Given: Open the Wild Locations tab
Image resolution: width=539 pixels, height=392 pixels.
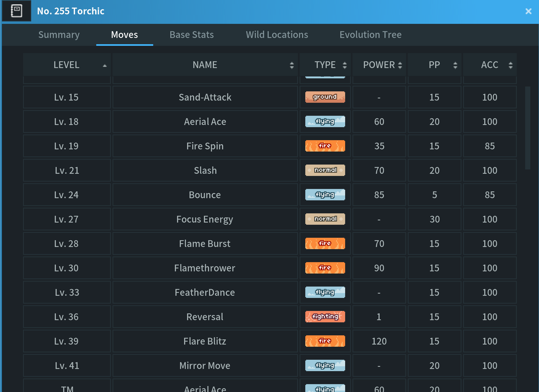Looking at the screenshot, I should click(277, 34).
